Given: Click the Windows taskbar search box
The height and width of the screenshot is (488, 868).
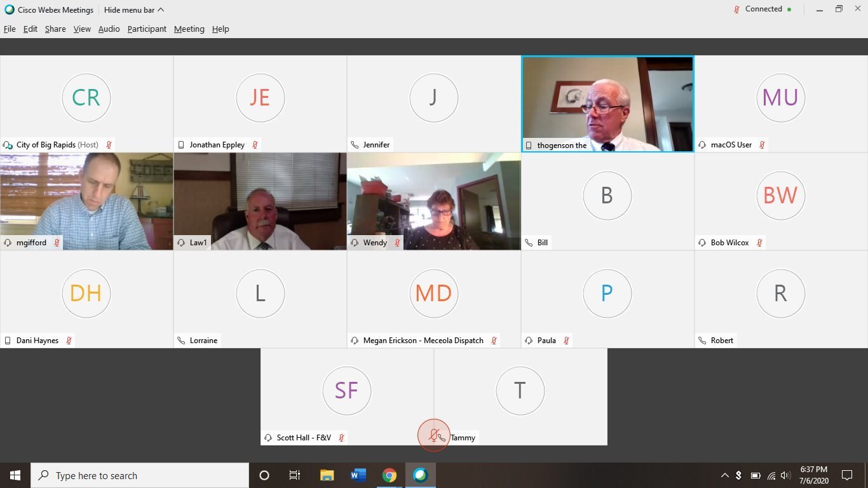Looking at the screenshot, I should click(140, 475).
